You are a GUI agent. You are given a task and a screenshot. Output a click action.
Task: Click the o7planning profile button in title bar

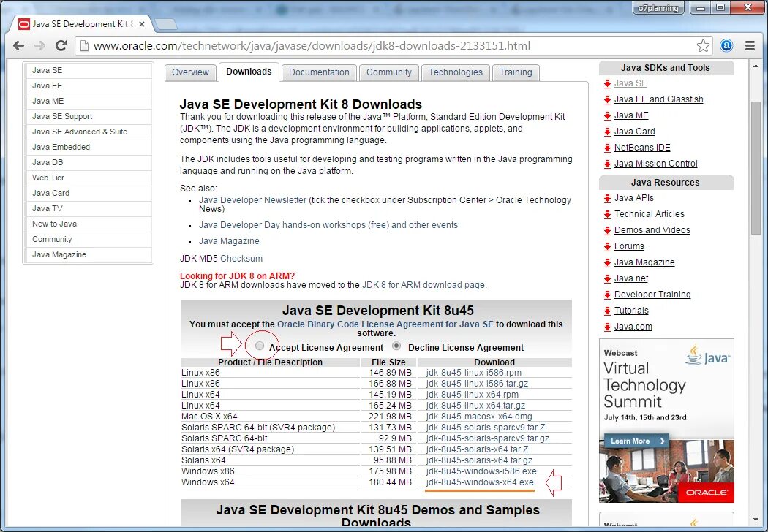(x=658, y=8)
